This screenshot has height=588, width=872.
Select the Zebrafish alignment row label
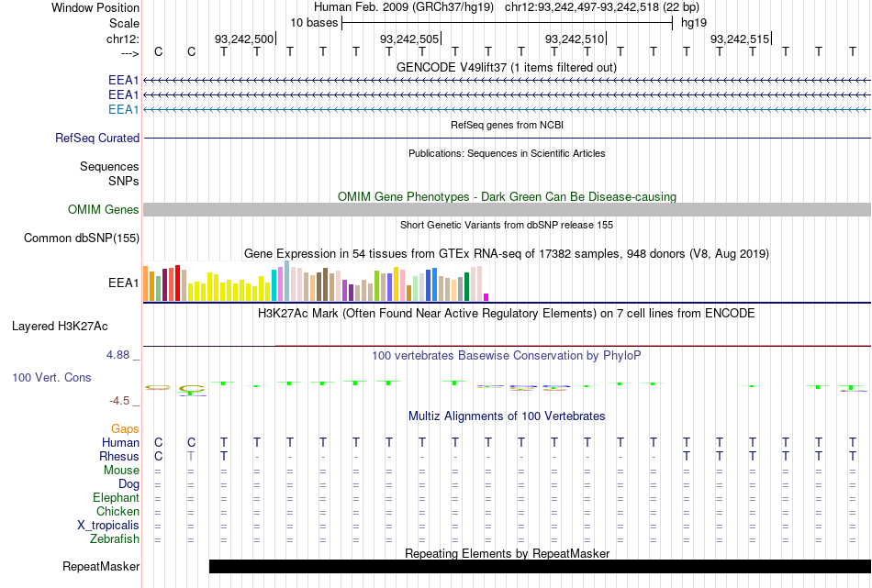point(115,539)
